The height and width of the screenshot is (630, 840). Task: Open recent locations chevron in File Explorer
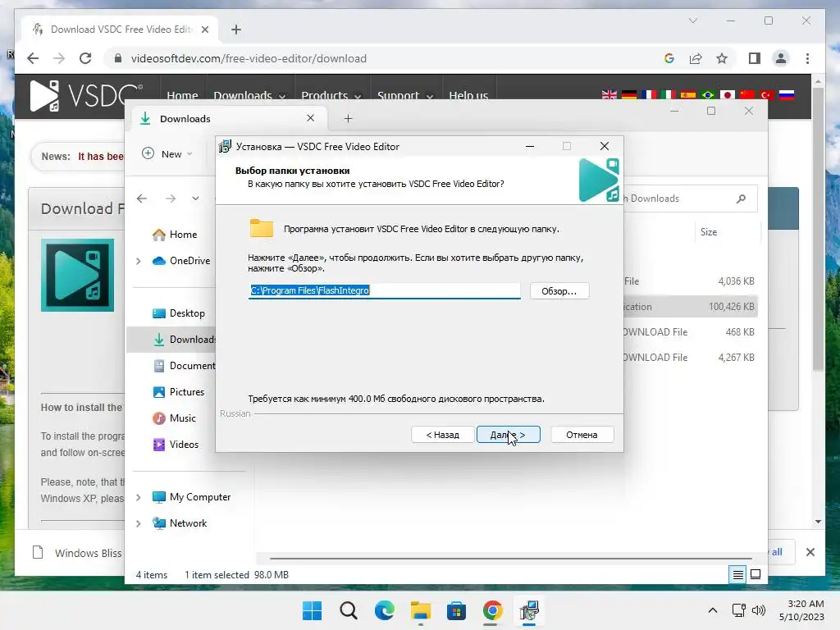click(x=195, y=199)
